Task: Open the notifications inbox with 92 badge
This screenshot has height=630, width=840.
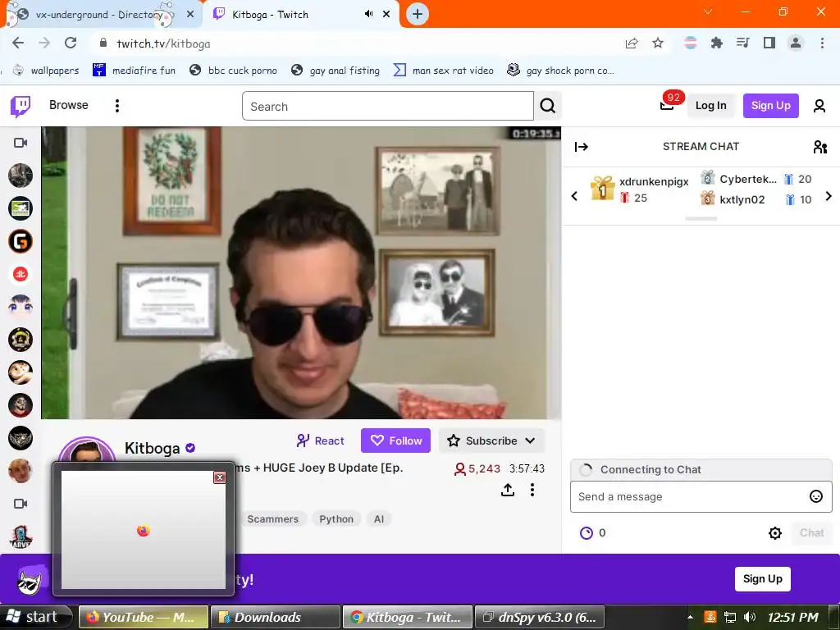Action: point(667,105)
